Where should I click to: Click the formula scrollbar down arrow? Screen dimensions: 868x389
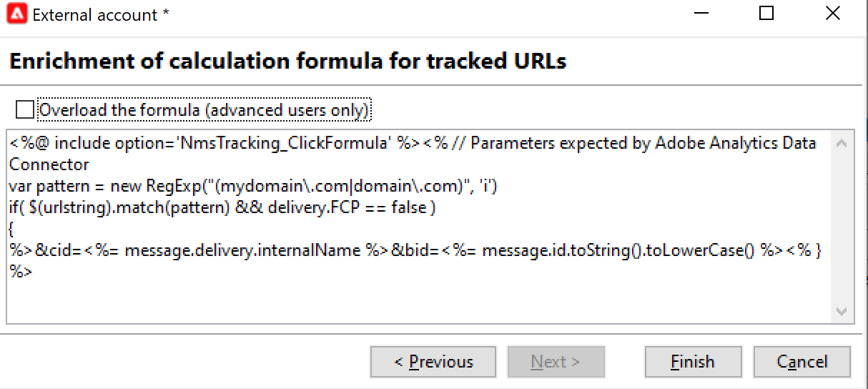click(x=841, y=312)
